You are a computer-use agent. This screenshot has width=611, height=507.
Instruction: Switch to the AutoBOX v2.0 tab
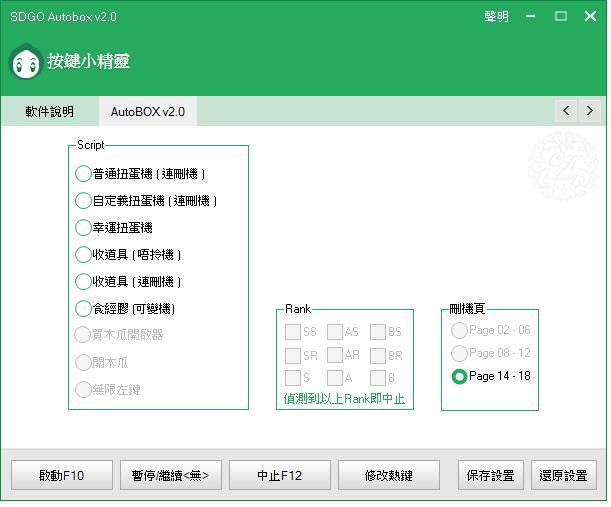tap(148, 111)
